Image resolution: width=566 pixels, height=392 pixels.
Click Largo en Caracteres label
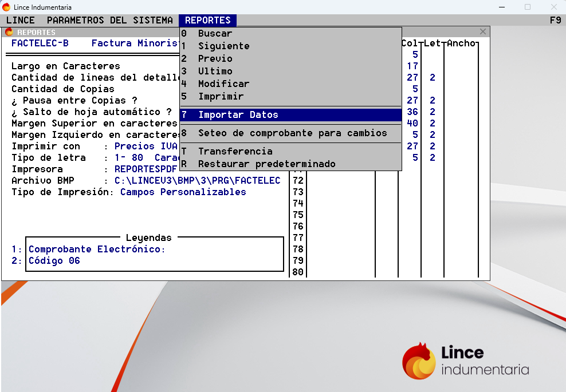tap(66, 66)
